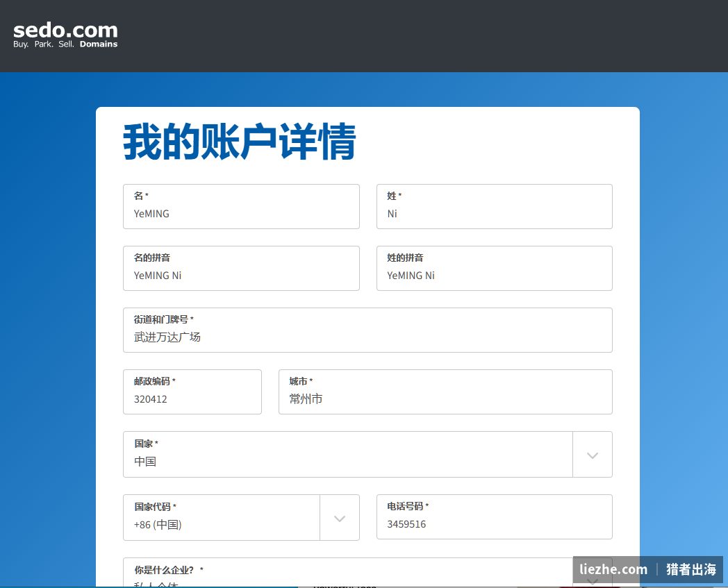Edit the 城市 city field
Screen dimensions: 728x588
[x=445, y=392]
